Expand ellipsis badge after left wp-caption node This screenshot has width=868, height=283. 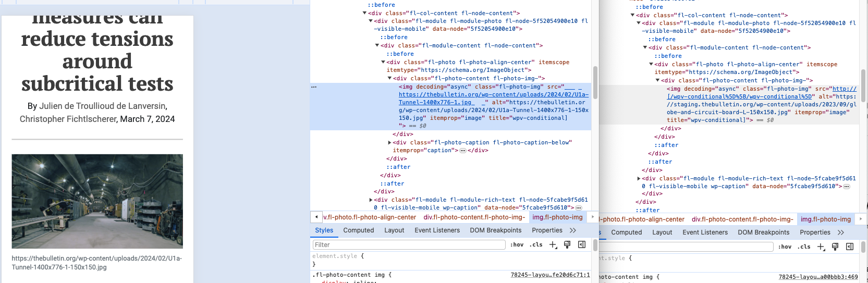pos(578,207)
